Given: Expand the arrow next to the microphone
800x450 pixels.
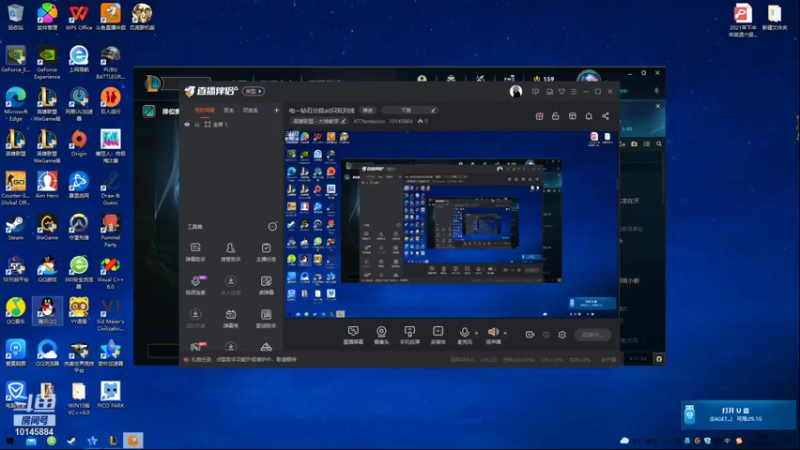Looking at the screenshot, I should 477,333.
